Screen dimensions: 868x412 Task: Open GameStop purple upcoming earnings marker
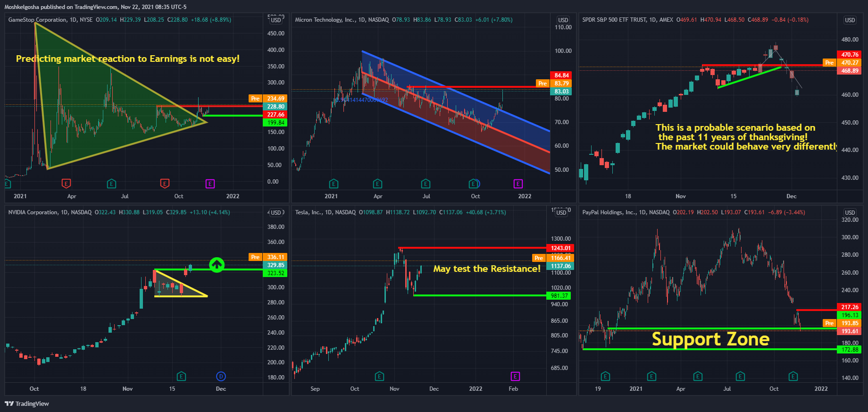210,184
